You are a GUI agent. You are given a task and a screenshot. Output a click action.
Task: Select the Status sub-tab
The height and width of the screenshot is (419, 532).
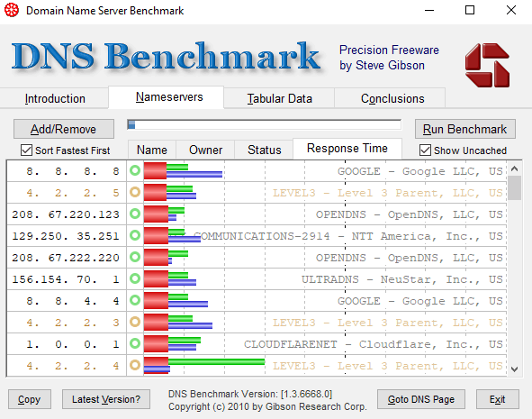point(264,150)
